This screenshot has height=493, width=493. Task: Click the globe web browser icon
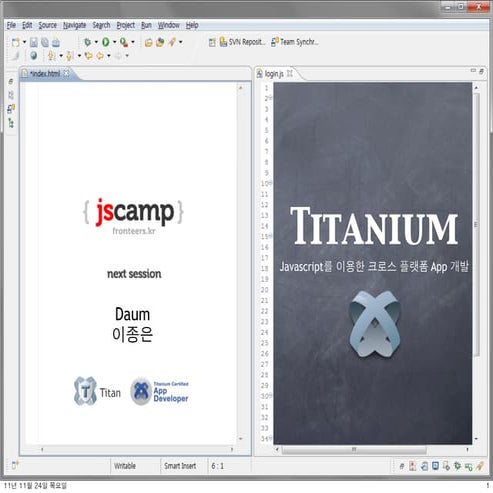[33, 55]
